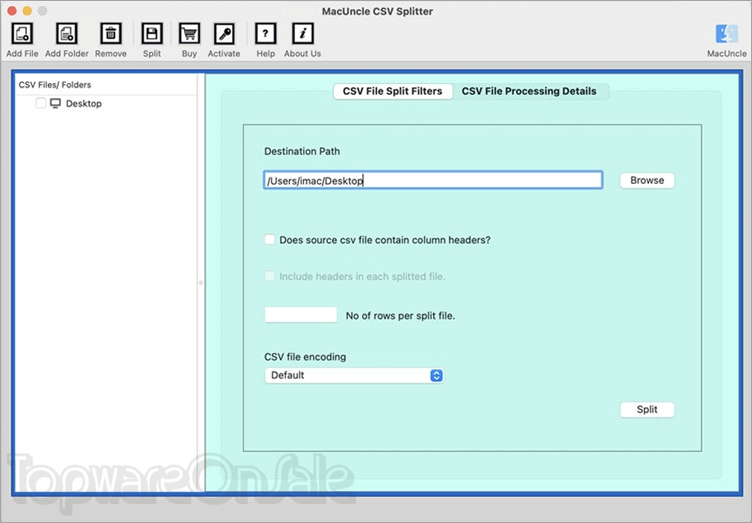Click the Destination Path label
The image size is (752, 523).
pos(302,151)
